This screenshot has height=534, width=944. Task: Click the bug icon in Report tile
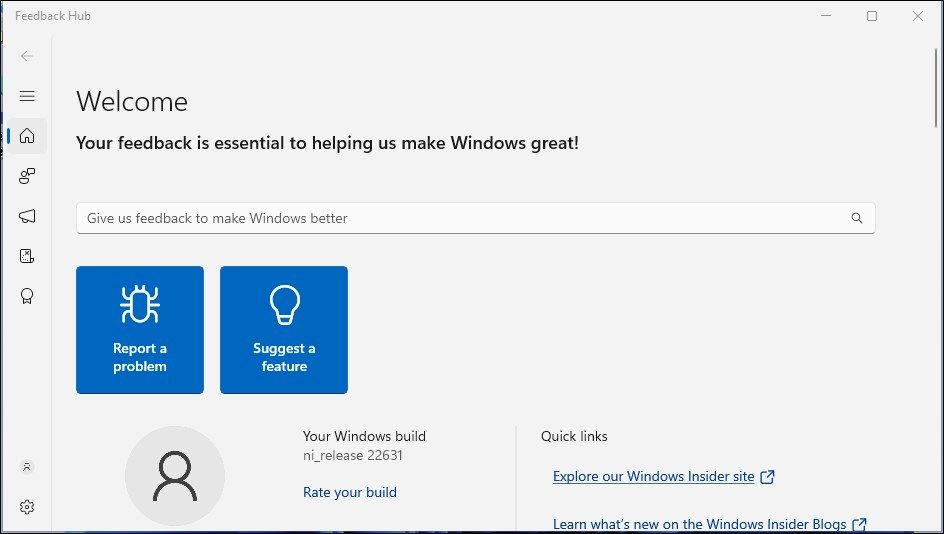[140, 304]
